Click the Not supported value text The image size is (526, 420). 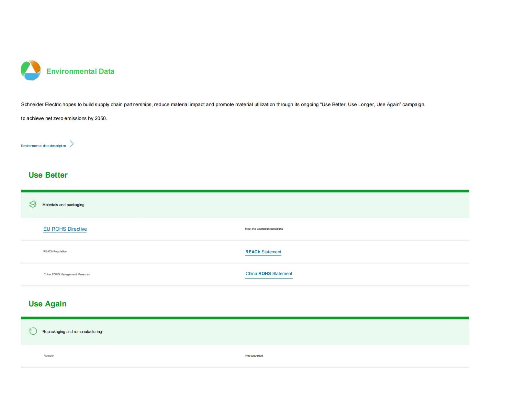[x=254, y=356]
